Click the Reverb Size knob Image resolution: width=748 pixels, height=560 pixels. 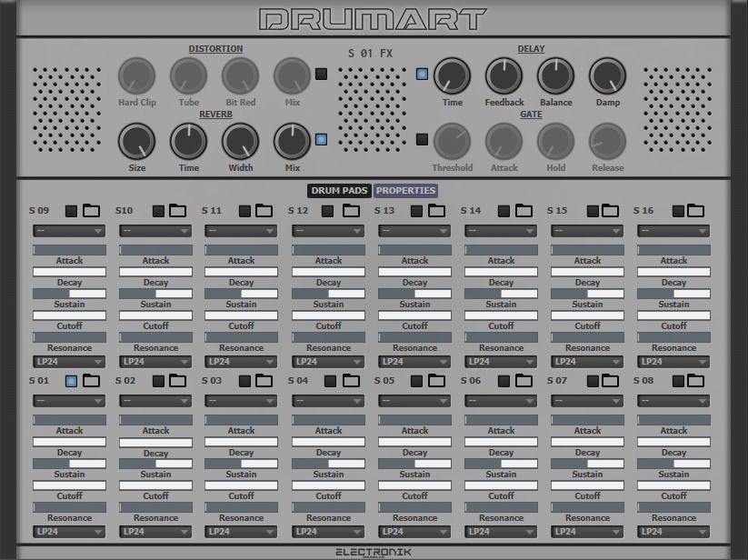tap(136, 142)
